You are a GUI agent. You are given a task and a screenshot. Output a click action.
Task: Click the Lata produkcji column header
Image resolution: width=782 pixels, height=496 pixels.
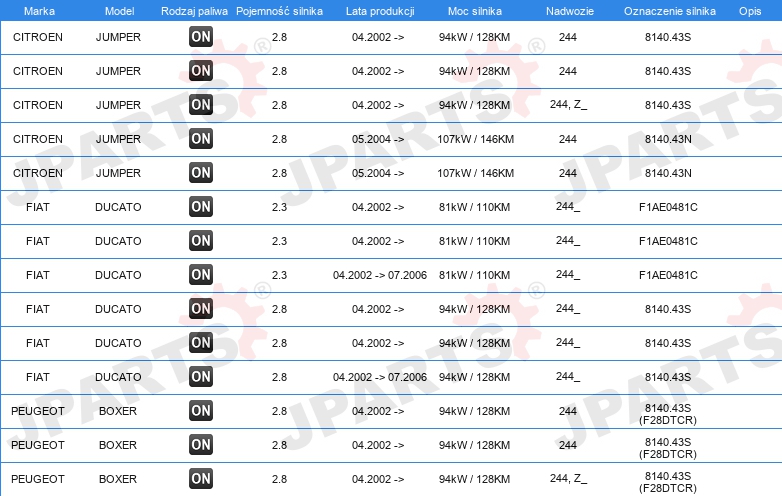point(380,11)
